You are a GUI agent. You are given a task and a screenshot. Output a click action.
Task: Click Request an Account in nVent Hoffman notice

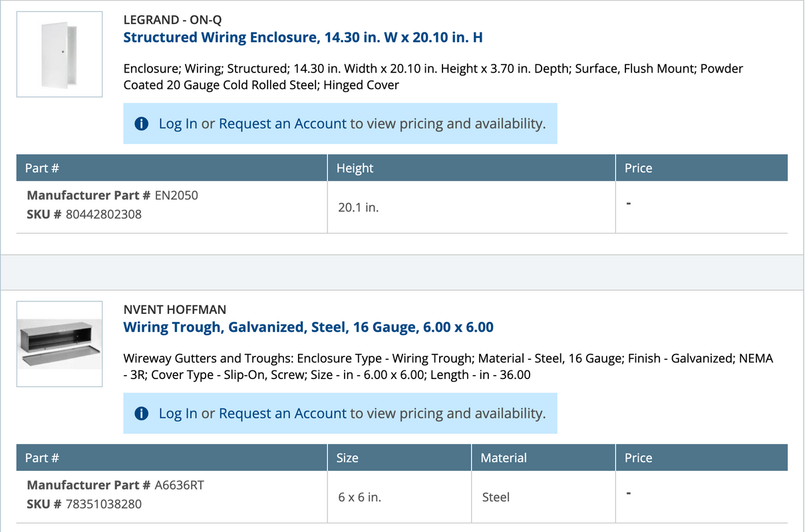pos(283,414)
